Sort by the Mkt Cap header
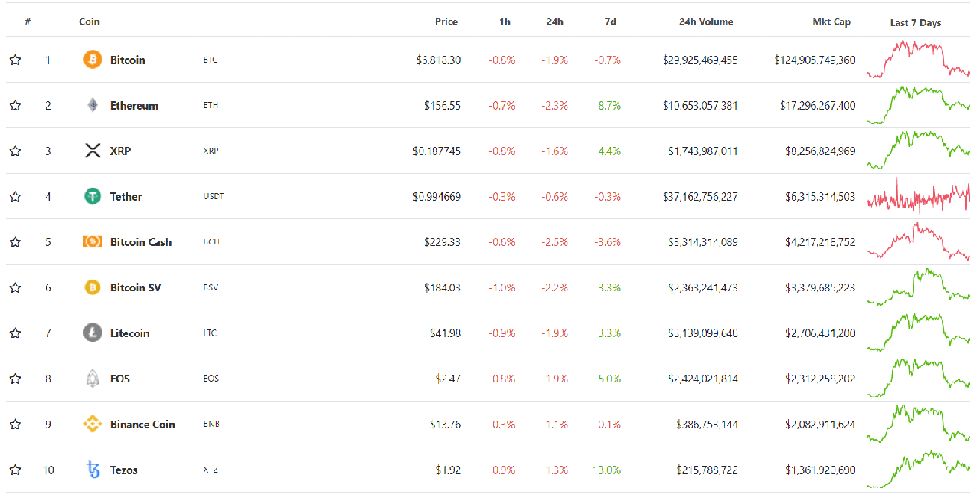 point(831,21)
